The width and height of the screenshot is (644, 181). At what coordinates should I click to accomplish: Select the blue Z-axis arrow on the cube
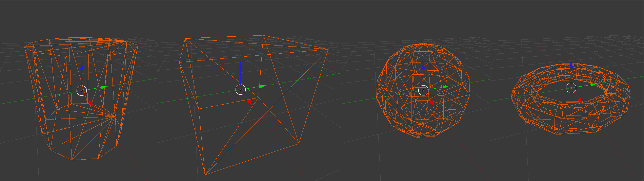(x=241, y=66)
